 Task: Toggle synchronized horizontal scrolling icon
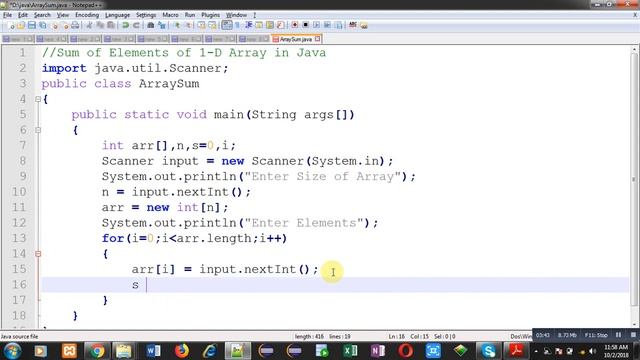tap(212, 25)
